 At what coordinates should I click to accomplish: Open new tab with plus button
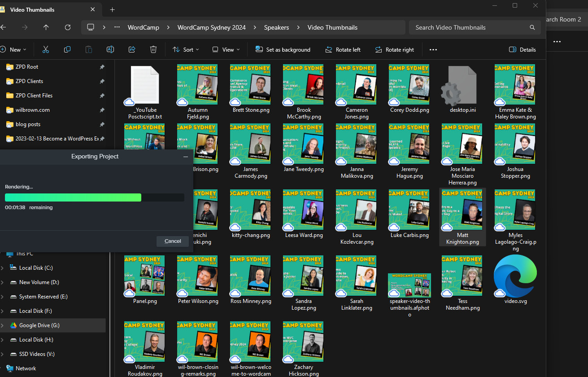click(112, 9)
